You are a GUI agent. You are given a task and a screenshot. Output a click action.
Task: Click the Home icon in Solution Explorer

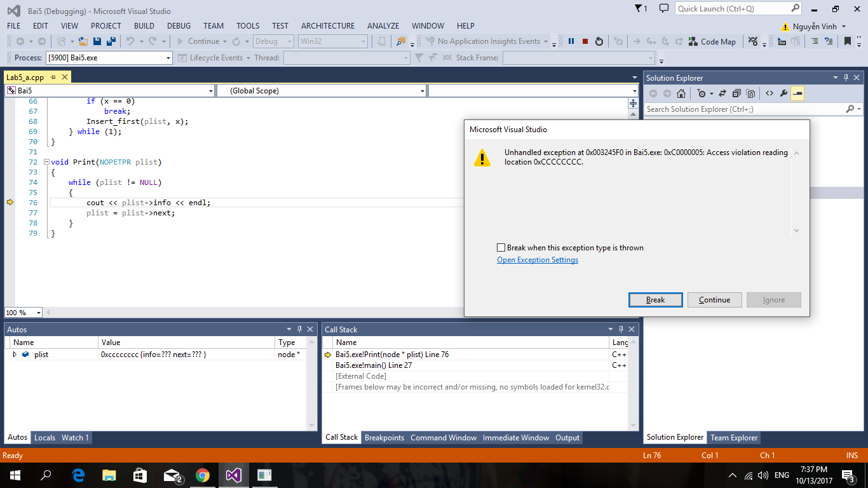pyautogui.click(x=681, y=93)
